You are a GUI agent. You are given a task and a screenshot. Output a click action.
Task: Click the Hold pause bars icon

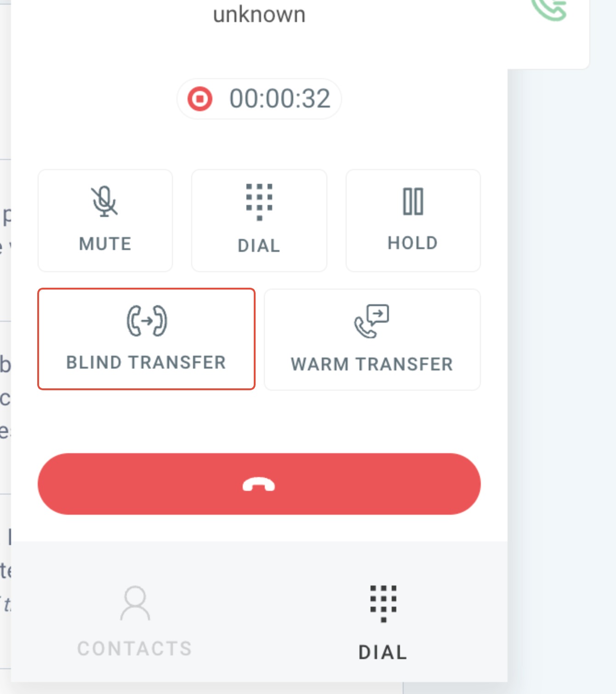pos(413,201)
